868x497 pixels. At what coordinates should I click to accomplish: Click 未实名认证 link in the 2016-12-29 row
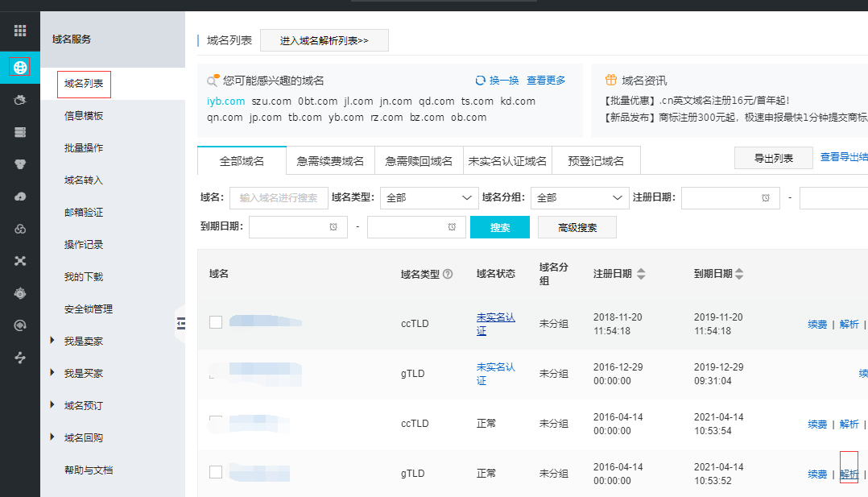[x=495, y=374]
